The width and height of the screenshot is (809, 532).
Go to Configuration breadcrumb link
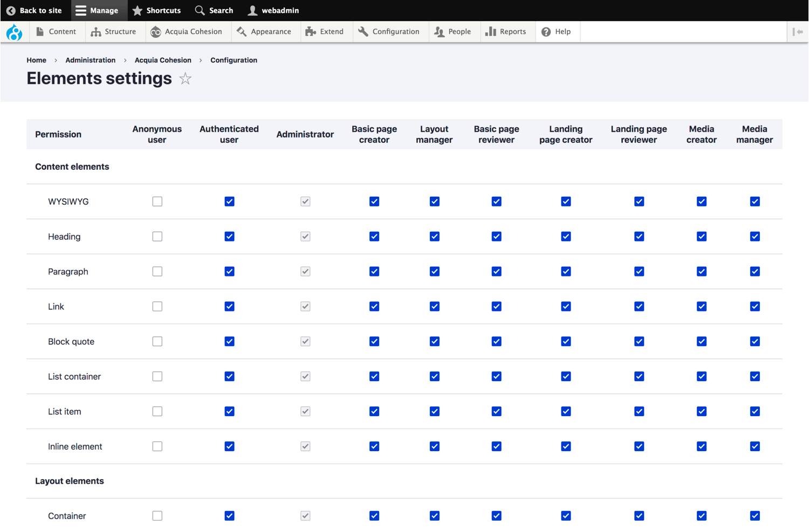point(234,60)
